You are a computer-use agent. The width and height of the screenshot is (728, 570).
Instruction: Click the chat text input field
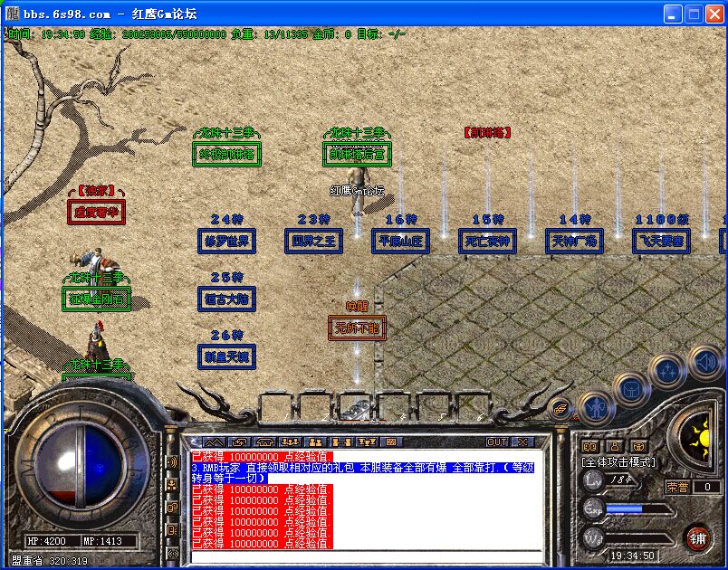[x=366, y=556]
